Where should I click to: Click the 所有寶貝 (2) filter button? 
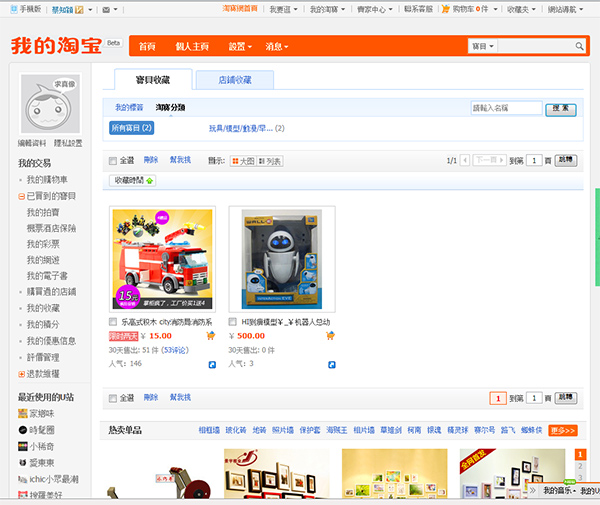[x=132, y=128]
